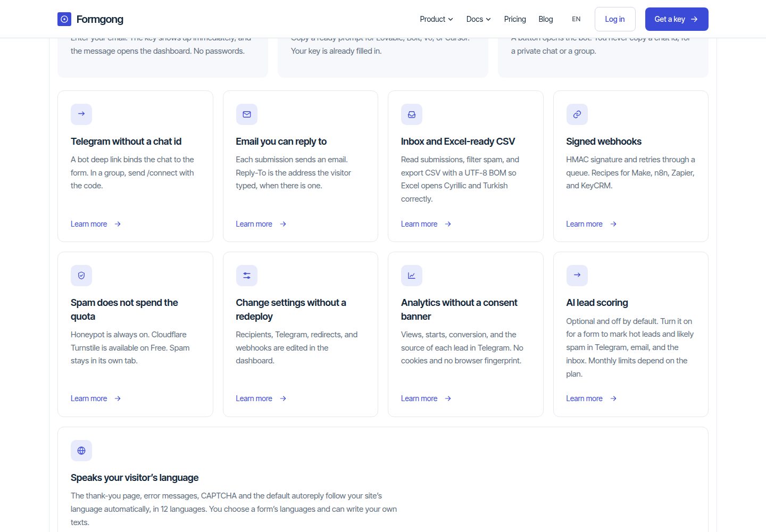Select the heading 'Inbox and Excel-ready CSV'
The height and width of the screenshot is (532, 766).
(x=458, y=142)
